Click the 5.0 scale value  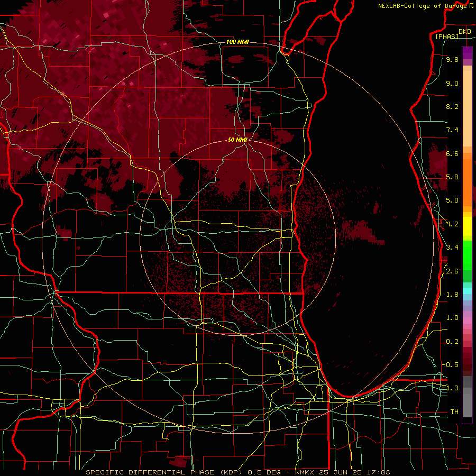coord(452,200)
